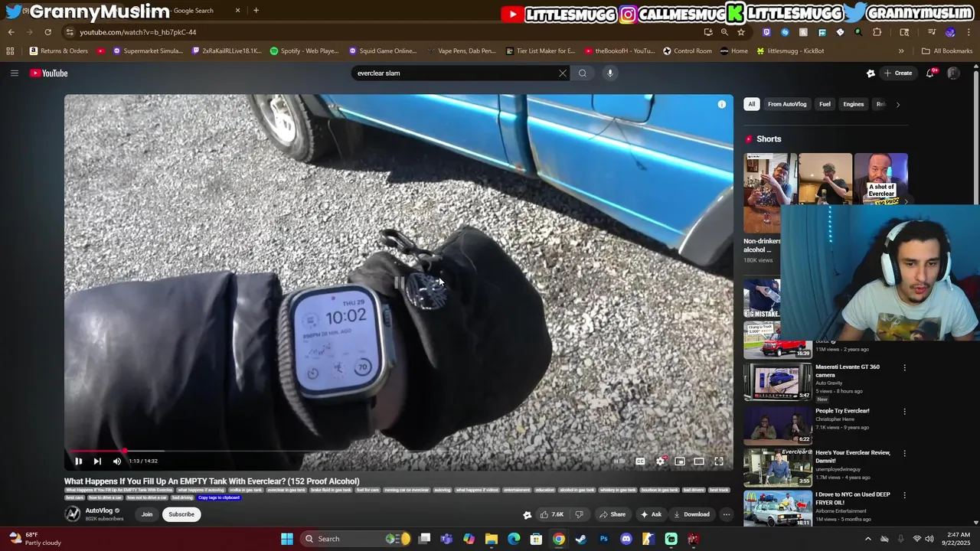980x551 pixels.
Task: Pause the video with the pause button
Action: 78,461
